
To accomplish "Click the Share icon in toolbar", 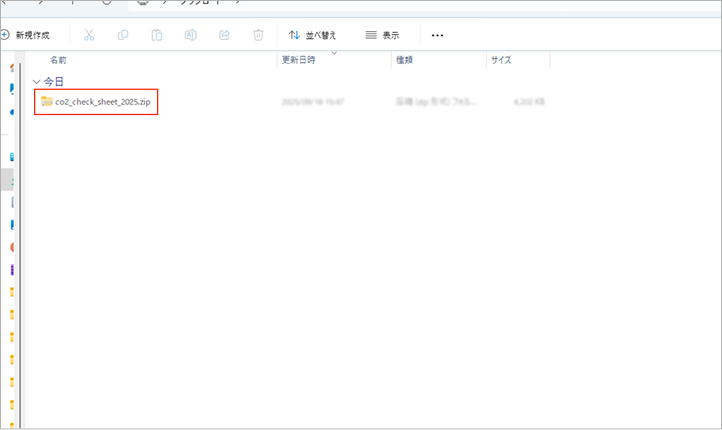I will [x=224, y=35].
